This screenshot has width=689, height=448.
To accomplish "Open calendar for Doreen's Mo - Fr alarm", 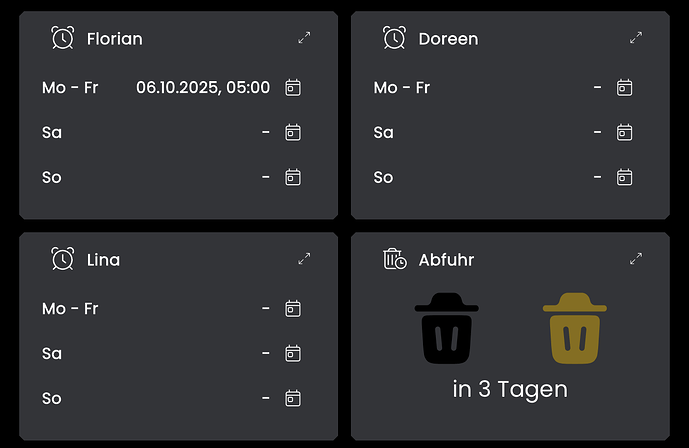I will pyautogui.click(x=625, y=87).
